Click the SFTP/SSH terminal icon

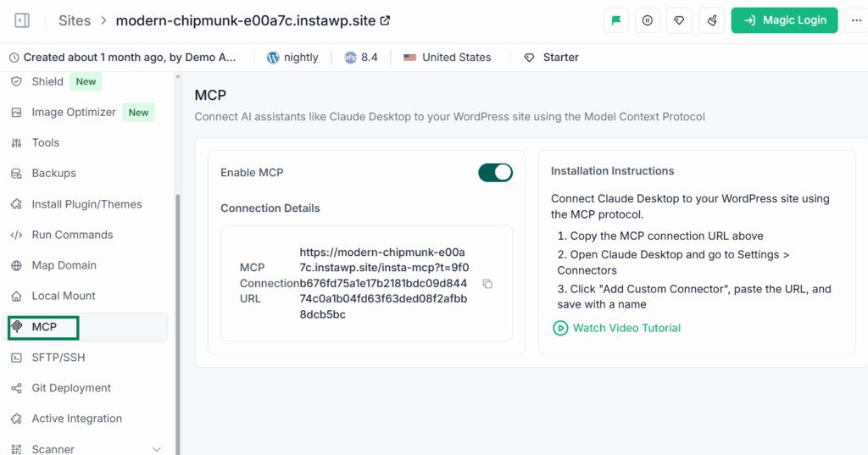[x=17, y=358]
